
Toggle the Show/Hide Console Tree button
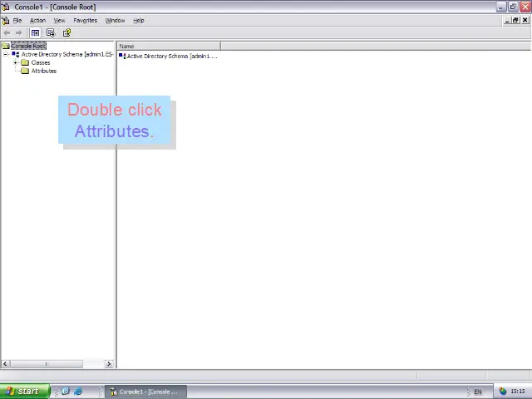tap(35, 33)
